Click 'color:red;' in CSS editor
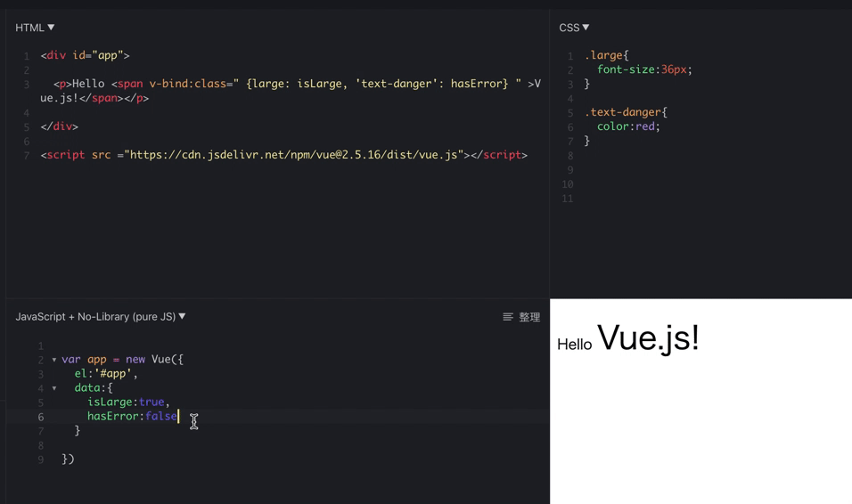Viewport: 852px width, 504px height. (x=628, y=126)
